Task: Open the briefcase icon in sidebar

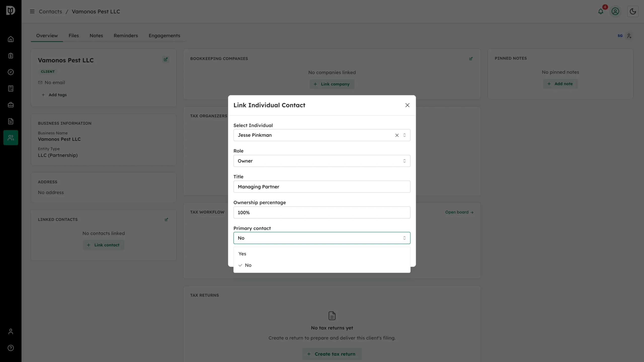Action: point(11,105)
